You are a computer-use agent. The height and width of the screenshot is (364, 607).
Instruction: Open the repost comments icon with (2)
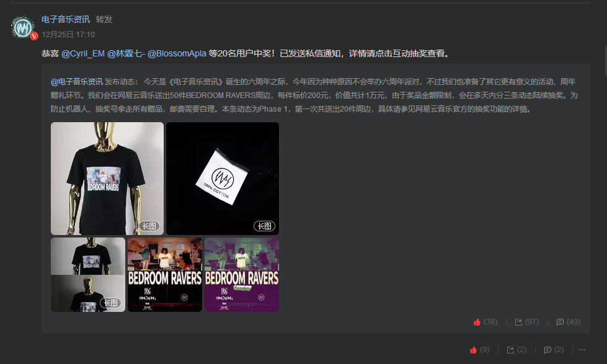(x=554, y=350)
